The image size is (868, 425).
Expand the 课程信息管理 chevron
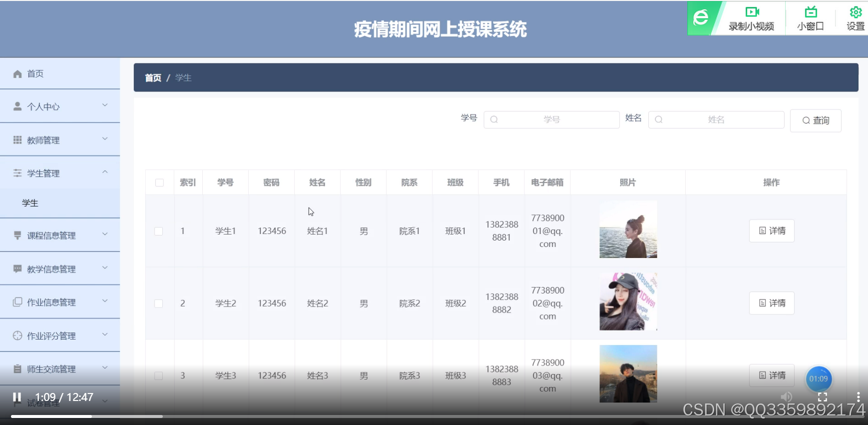[105, 234]
